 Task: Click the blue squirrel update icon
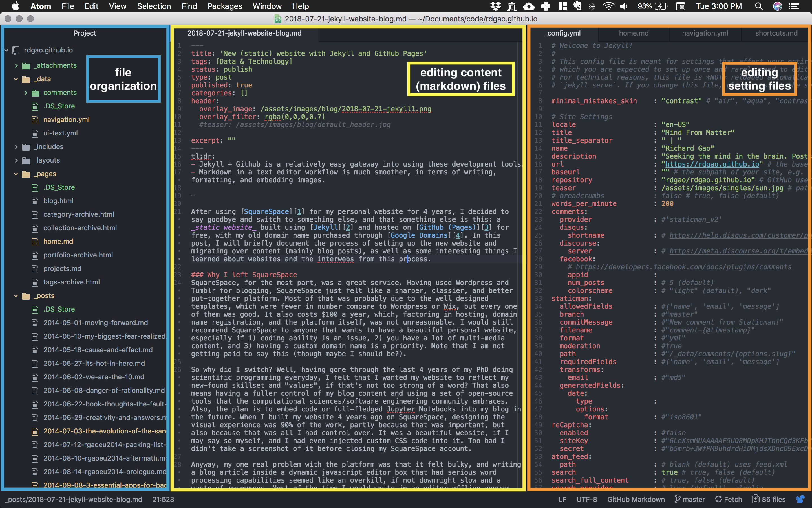pos(801,499)
